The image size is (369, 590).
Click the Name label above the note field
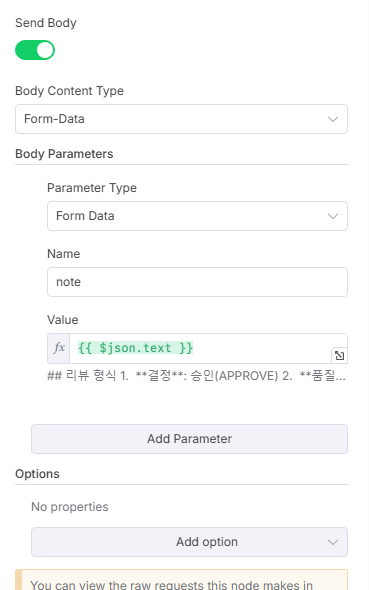tap(64, 254)
